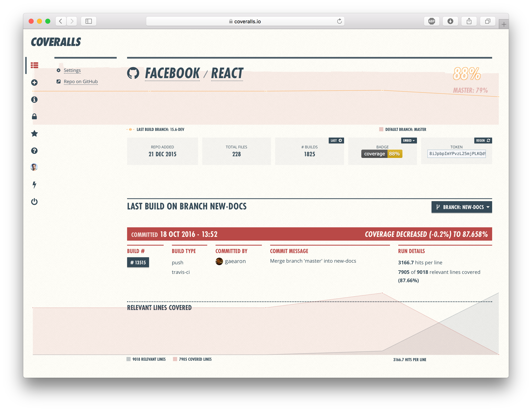Screen dimensions: 532x411
Task: Click the FACEBOOK owner link
Action: pyautogui.click(x=172, y=73)
